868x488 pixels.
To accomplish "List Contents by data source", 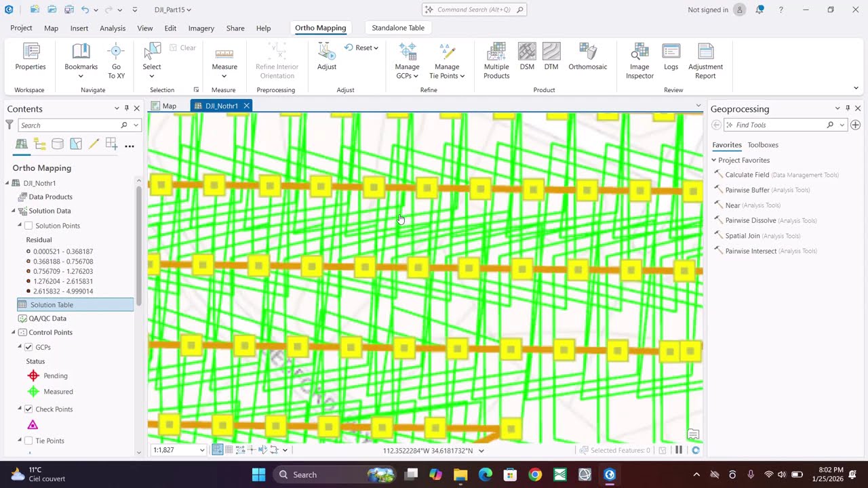I will (58, 144).
